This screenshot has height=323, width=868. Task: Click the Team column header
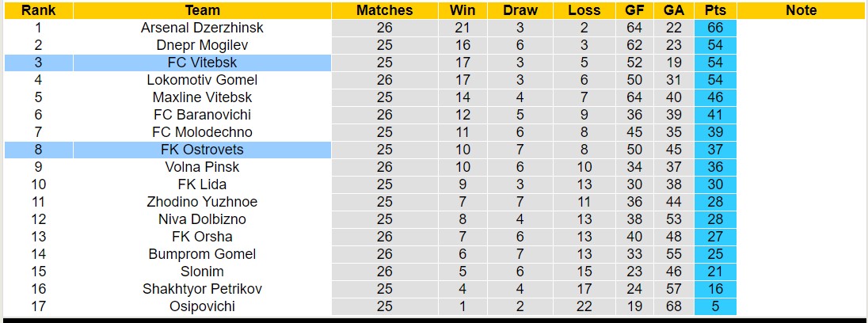click(202, 10)
